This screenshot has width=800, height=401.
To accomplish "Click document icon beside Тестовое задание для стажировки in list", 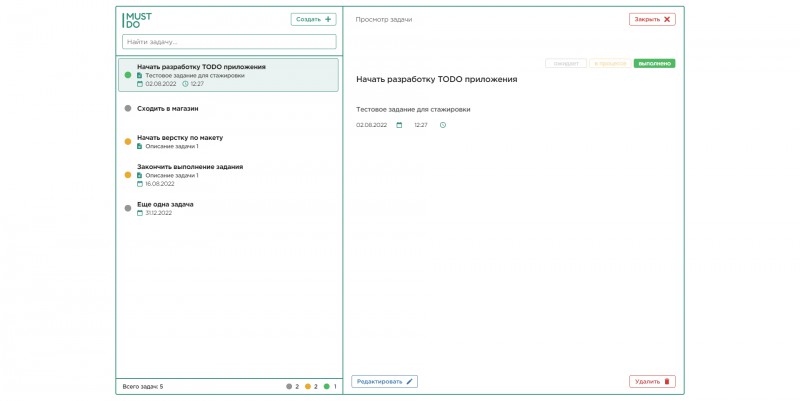I will (140, 76).
